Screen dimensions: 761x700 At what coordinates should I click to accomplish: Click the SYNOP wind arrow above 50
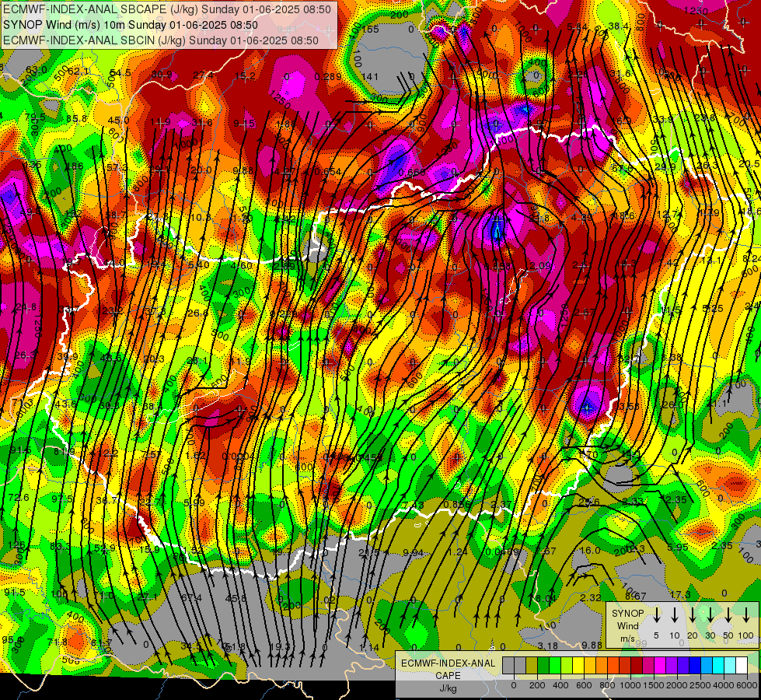click(728, 614)
